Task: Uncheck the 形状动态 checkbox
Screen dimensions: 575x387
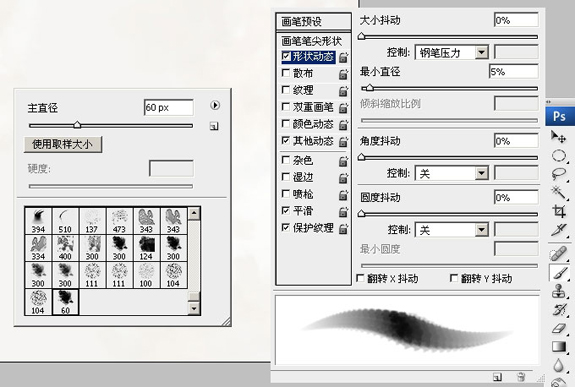Action: pyautogui.click(x=286, y=56)
